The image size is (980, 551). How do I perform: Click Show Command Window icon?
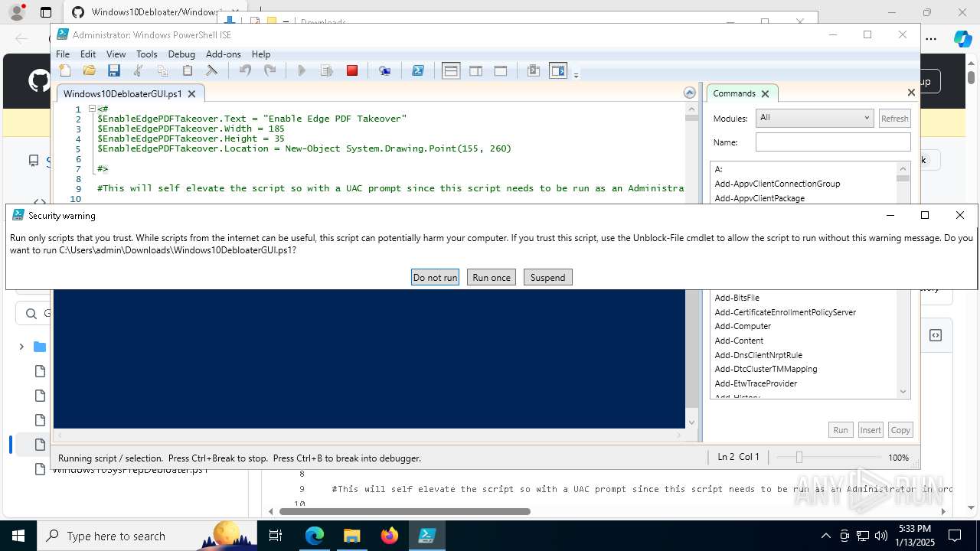tap(534, 70)
